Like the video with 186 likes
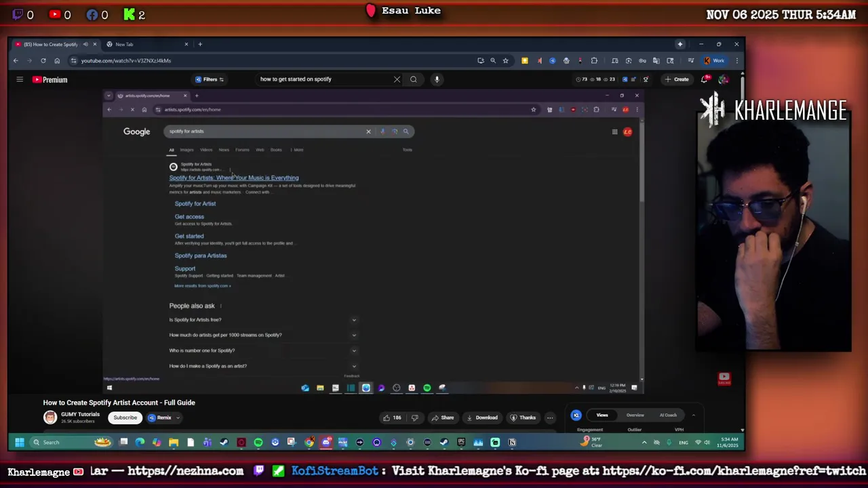The height and width of the screenshot is (488, 868). tap(392, 418)
